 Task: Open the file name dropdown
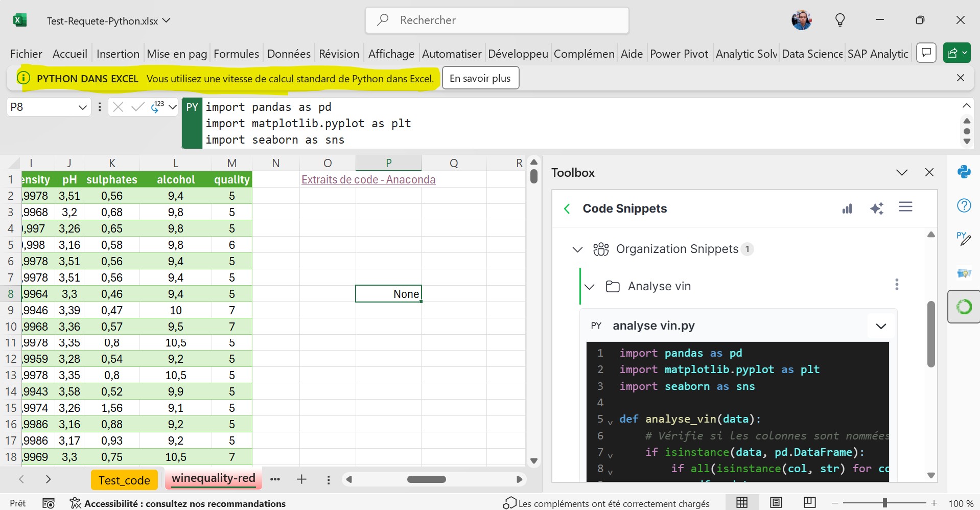pos(166,20)
